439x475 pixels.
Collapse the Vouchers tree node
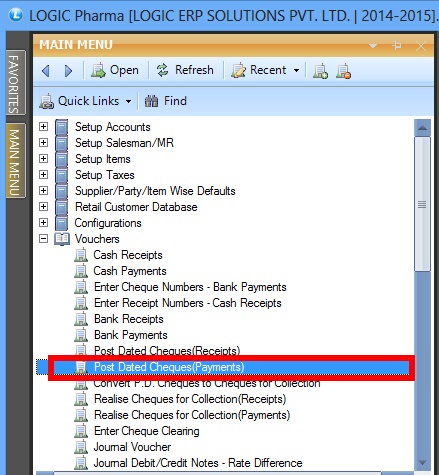(x=43, y=239)
